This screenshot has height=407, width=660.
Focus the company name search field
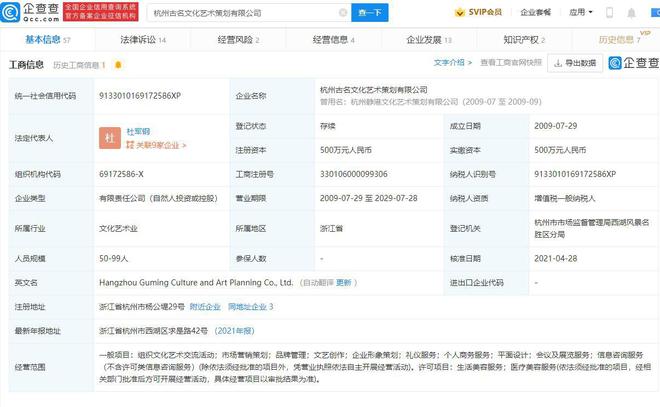coord(249,13)
